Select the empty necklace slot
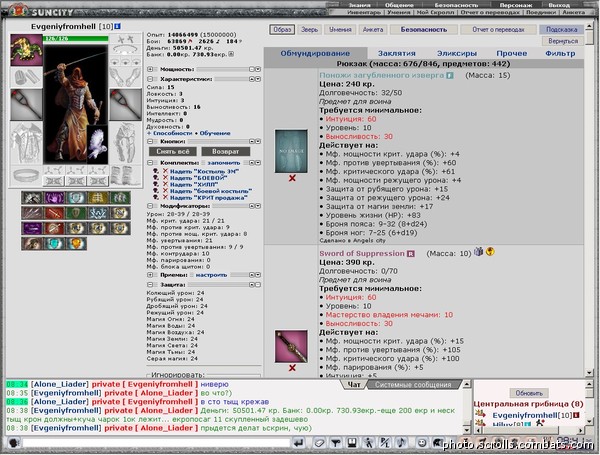Screen dimensions: 600x455 [126, 50]
